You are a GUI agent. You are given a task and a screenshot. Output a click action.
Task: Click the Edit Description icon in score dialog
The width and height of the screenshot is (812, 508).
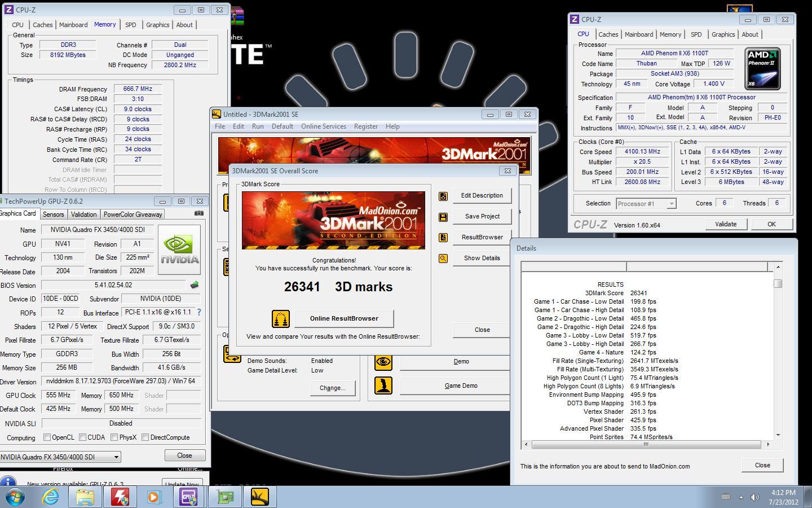point(443,196)
